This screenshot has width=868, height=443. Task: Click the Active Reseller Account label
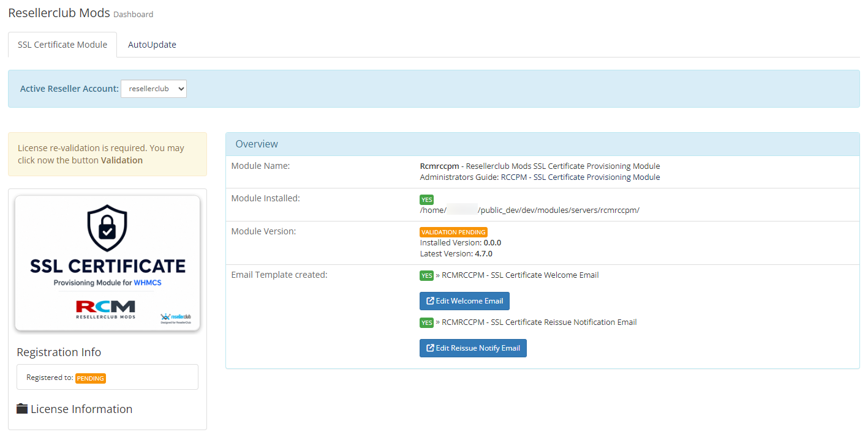coord(69,89)
